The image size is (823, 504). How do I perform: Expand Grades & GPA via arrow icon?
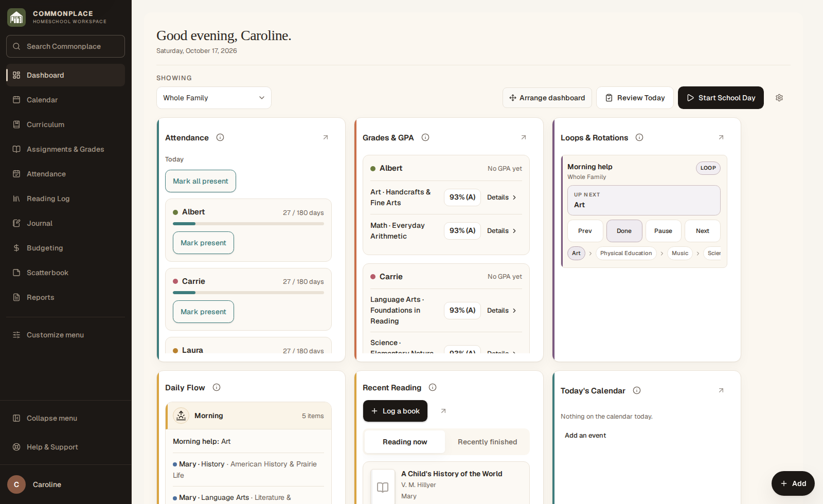[524, 137]
